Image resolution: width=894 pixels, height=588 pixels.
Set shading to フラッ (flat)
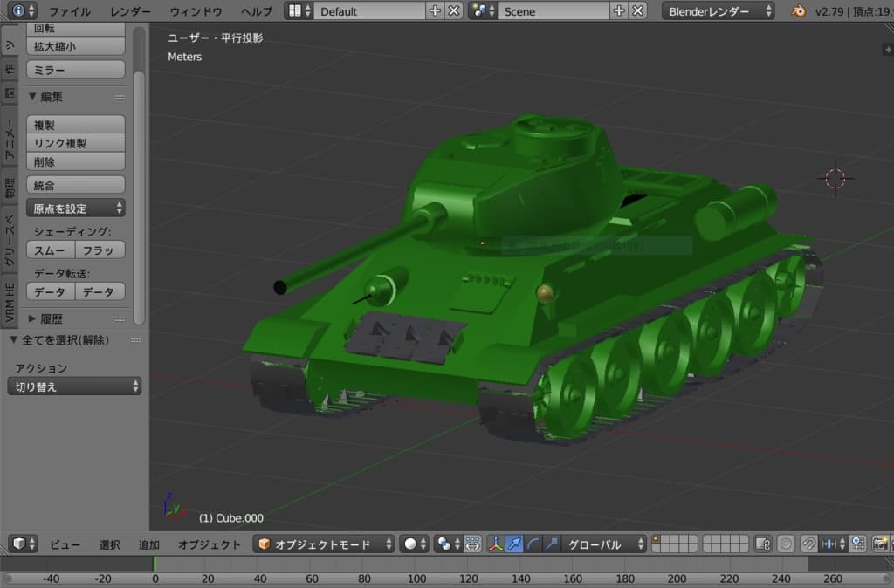tap(100, 250)
